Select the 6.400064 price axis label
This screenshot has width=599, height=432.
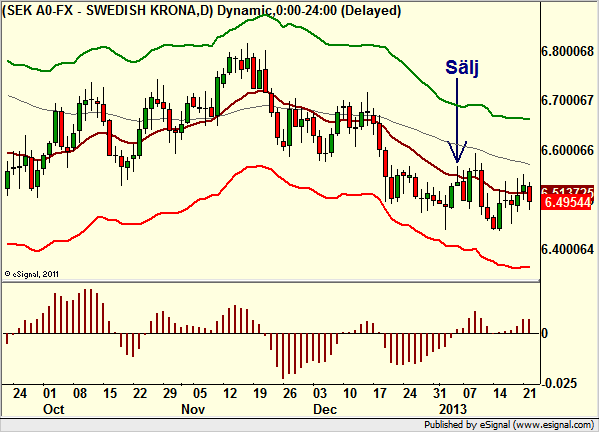[x=568, y=250]
